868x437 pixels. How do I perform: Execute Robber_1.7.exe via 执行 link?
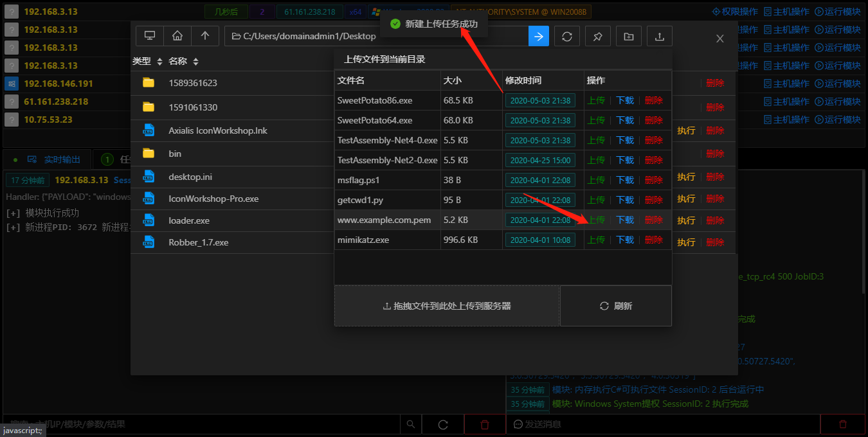[x=686, y=242]
